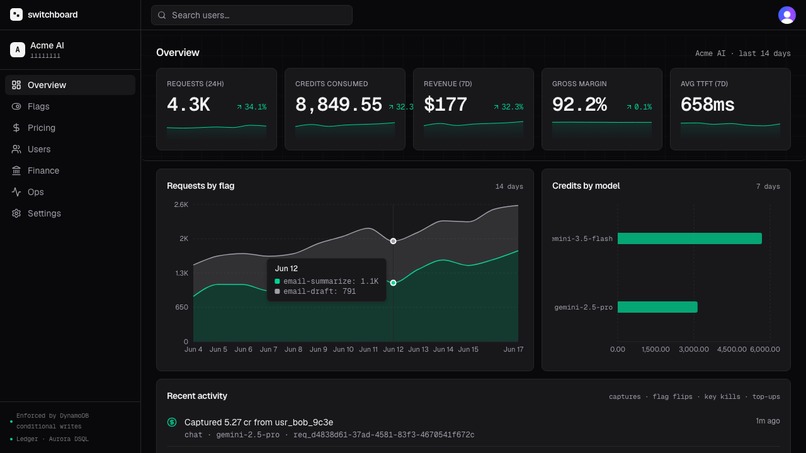
Task: Go to the Overview page
Action: coord(70,85)
